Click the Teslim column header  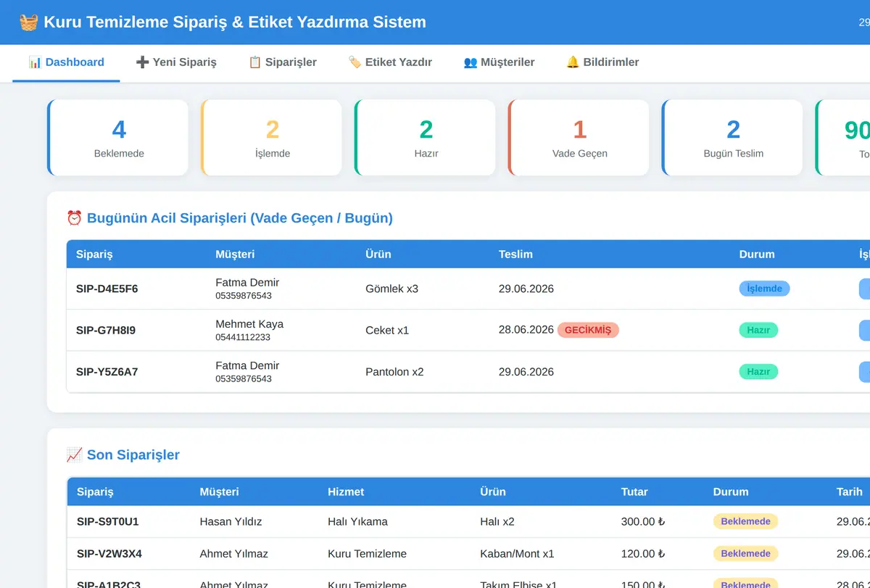(515, 254)
